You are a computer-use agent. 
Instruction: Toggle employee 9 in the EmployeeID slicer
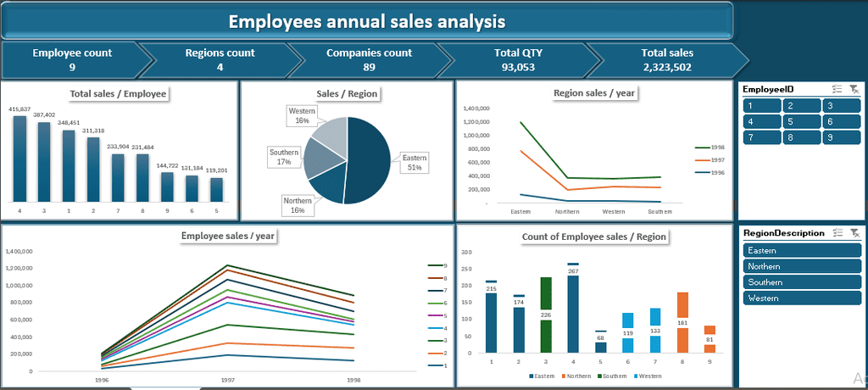pyautogui.click(x=841, y=137)
